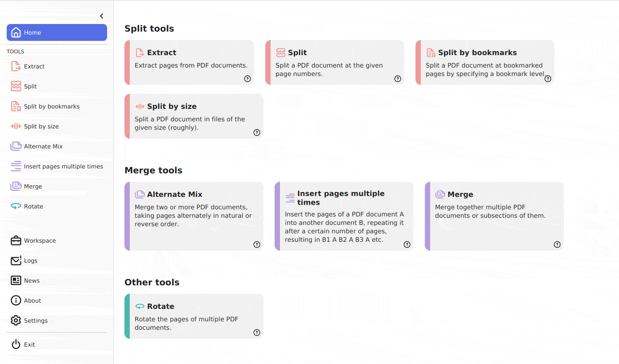Screen dimensions: 619x364
Task: Open Split by size from sidebar
Action: point(57,126)
